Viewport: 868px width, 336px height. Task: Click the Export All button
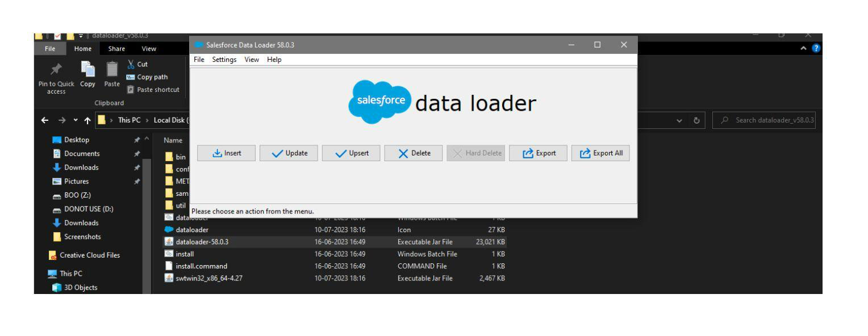(x=600, y=153)
